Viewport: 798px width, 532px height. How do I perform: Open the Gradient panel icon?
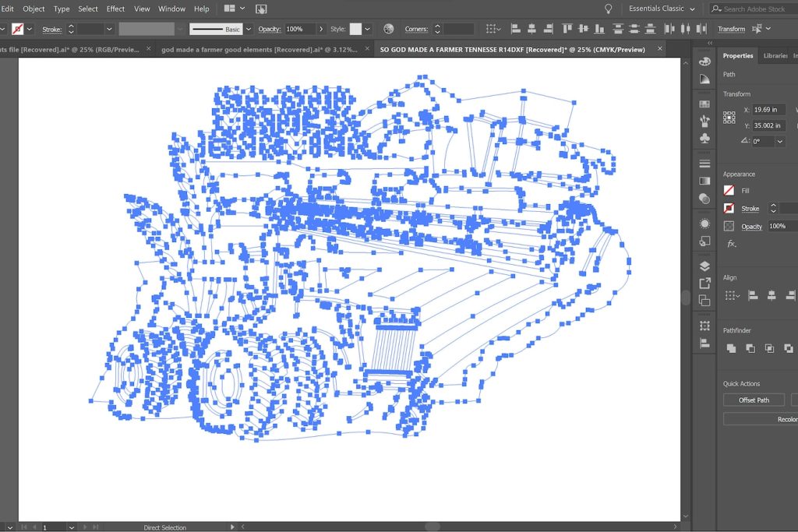pyautogui.click(x=704, y=181)
